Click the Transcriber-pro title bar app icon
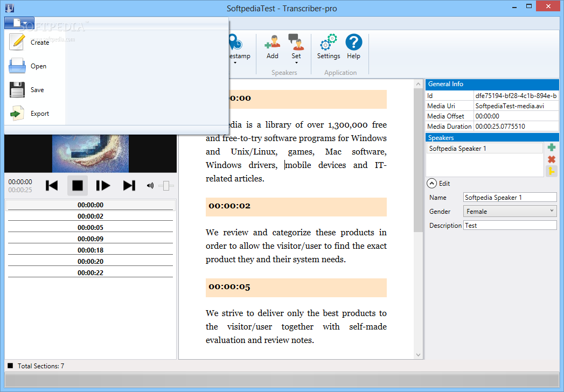Viewport: 564px width, 392px height. [x=10, y=8]
